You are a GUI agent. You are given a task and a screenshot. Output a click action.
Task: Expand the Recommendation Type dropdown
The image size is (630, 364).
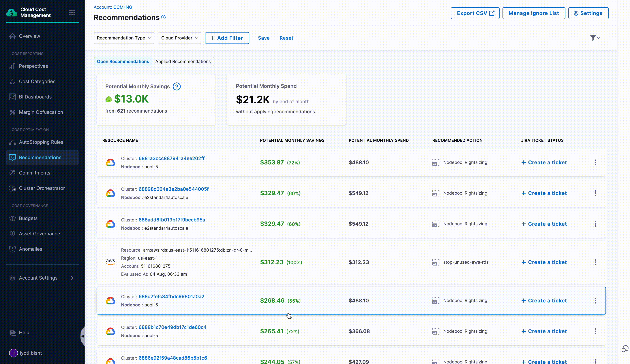pos(124,38)
